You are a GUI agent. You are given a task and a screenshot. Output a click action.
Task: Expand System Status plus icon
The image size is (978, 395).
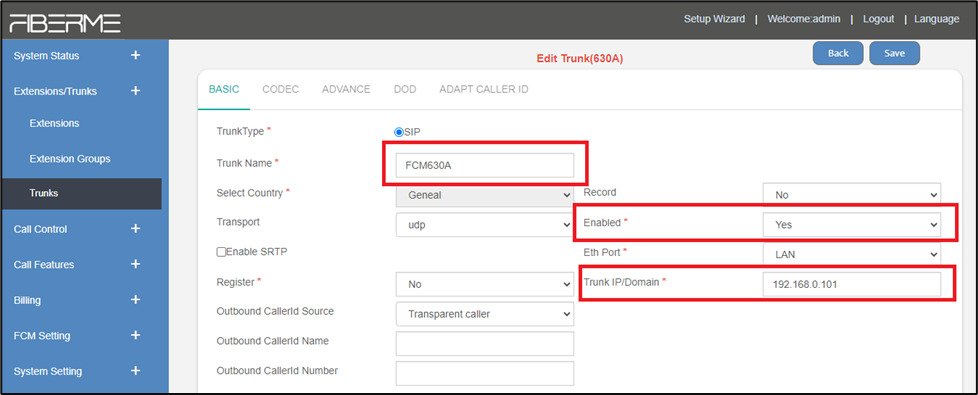(135, 56)
